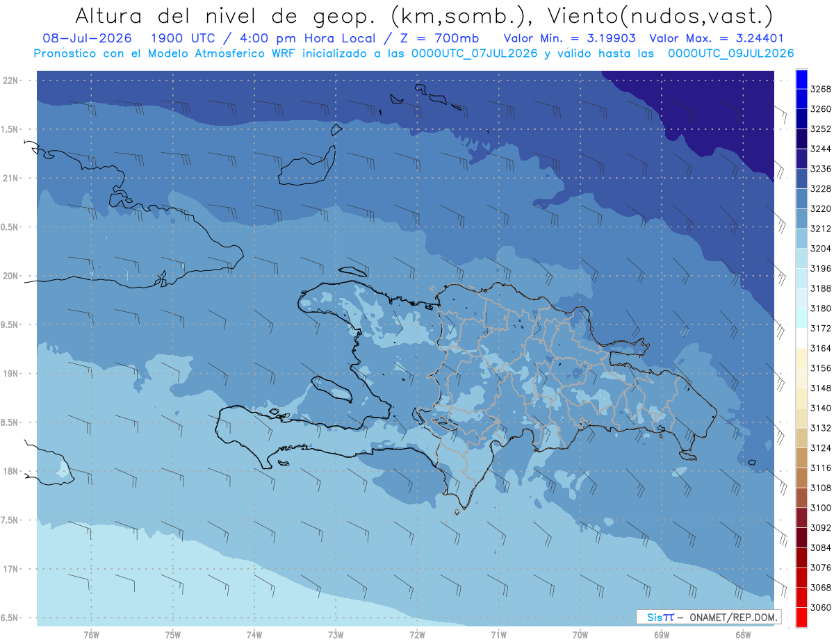Viewport: 834px width, 644px height.
Task: Click the 69W longitude axis label
Action: [x=662, y=635]
